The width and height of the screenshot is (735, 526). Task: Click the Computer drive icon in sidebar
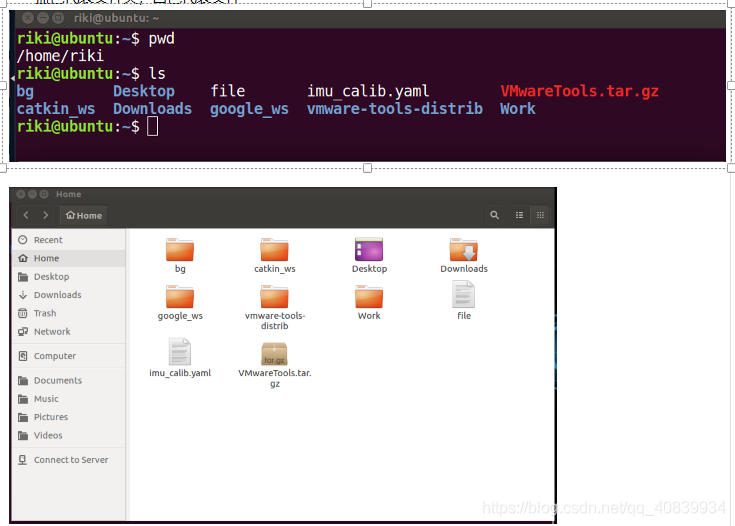click(x=22, y=356)
